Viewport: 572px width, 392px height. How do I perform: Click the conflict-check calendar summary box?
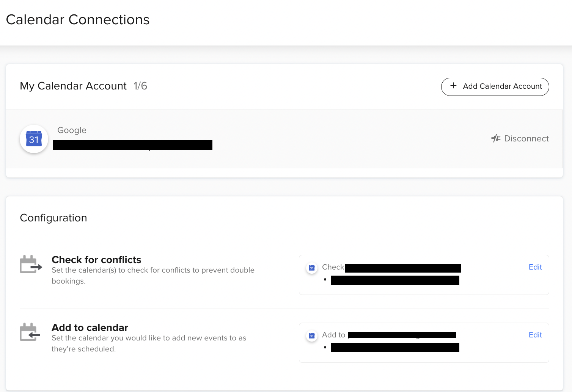coord(424,275)
